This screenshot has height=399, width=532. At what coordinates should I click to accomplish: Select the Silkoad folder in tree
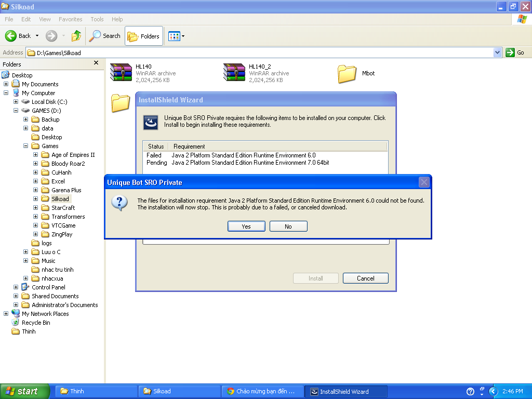click(x=60, y=199)
